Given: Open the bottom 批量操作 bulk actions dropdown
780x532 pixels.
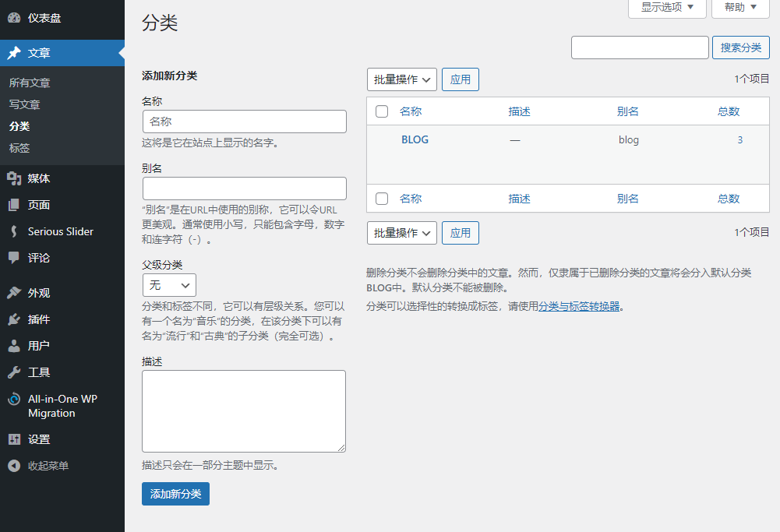Looking at the screenshot, I should coord(401,233).
